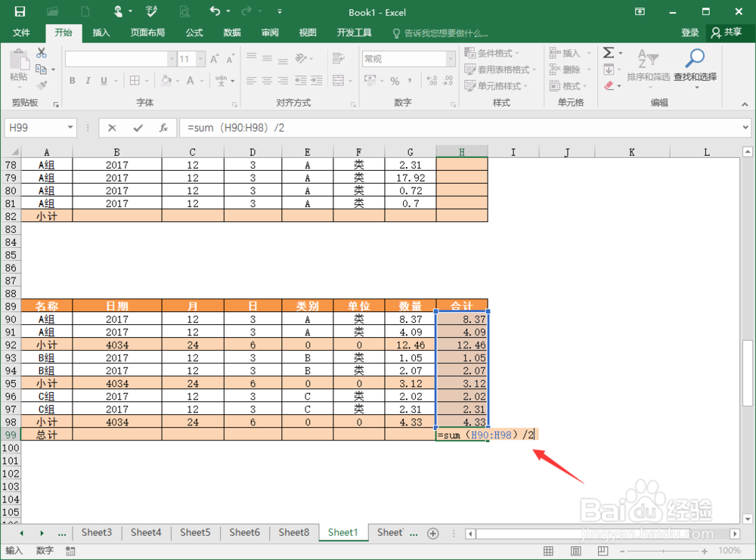This screenshot has width=756, height=560.
Task: Toggle Underline formatting button
Action: [104, 80]
